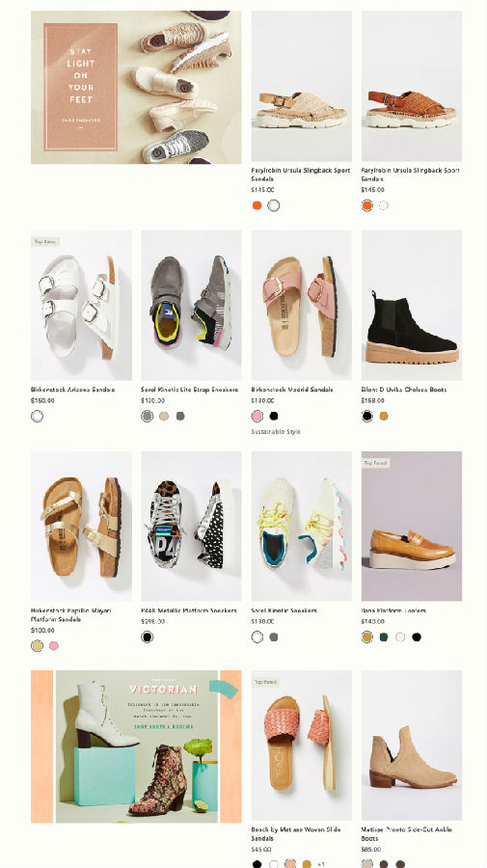View the Ilana Platform Loafers photo
The image size is (487, 868).
click(x=412, y=526)
